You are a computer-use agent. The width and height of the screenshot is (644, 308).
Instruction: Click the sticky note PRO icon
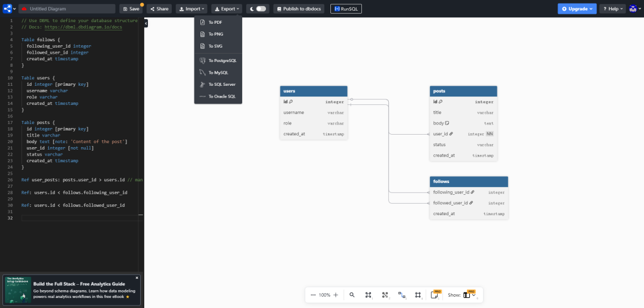[x=435, y=294]
